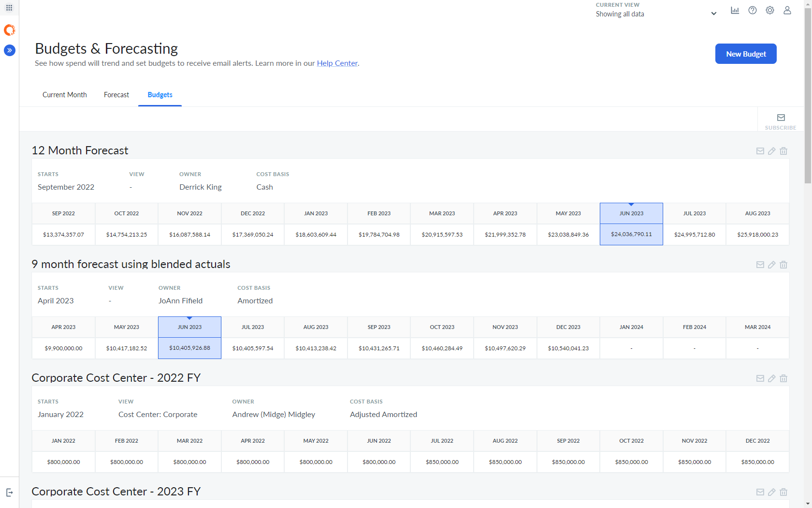
Task: Delete Corporate Cost Center - 2022 FY budget
Action: [783, 378]
